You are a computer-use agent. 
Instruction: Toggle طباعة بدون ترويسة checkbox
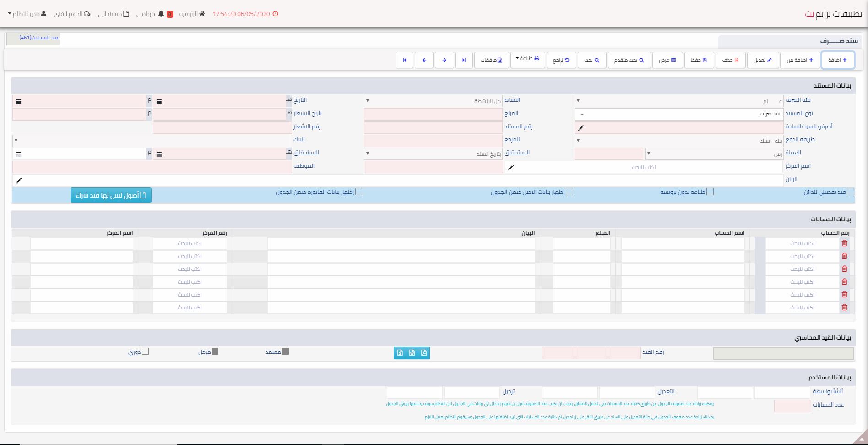click(x=710, y=192)
